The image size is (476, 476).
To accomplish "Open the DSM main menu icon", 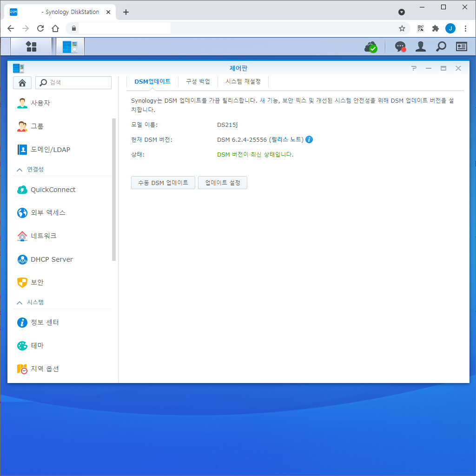I will pyautogui.click(x=31, y=46).
